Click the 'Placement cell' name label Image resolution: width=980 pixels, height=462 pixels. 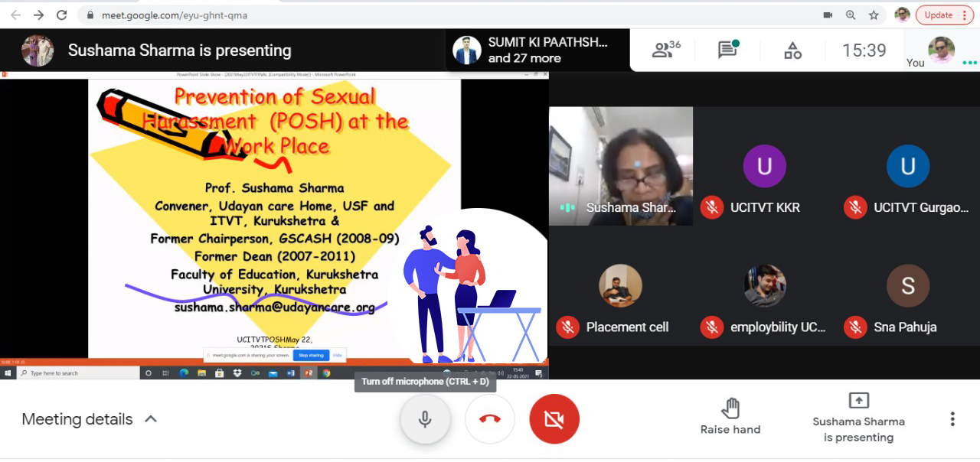(627, 327)
